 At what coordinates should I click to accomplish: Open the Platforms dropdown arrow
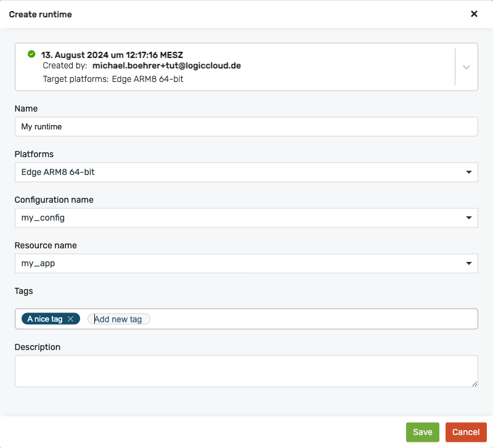coord(469,173)
